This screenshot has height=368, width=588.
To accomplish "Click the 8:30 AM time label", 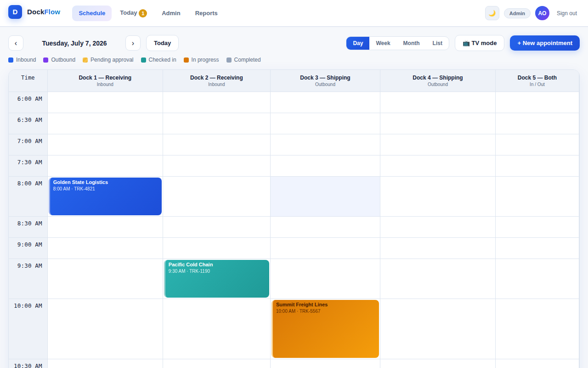I will coord(30,224).
